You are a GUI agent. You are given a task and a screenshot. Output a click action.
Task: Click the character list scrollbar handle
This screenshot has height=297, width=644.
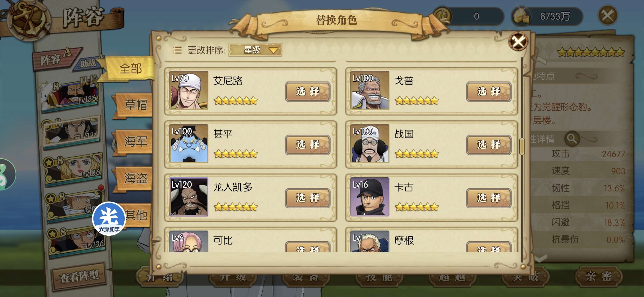click(522, 146)
